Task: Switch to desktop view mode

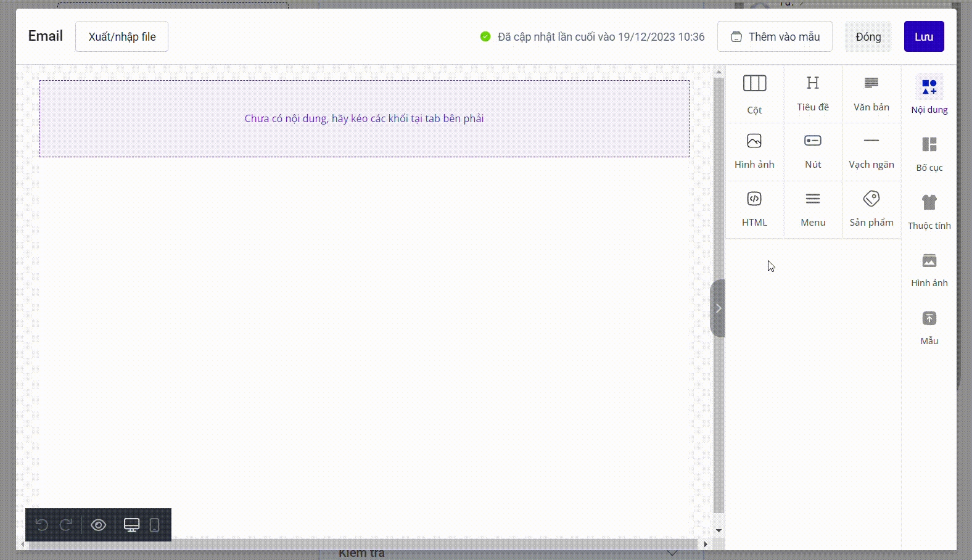Action: coord(131,525)
